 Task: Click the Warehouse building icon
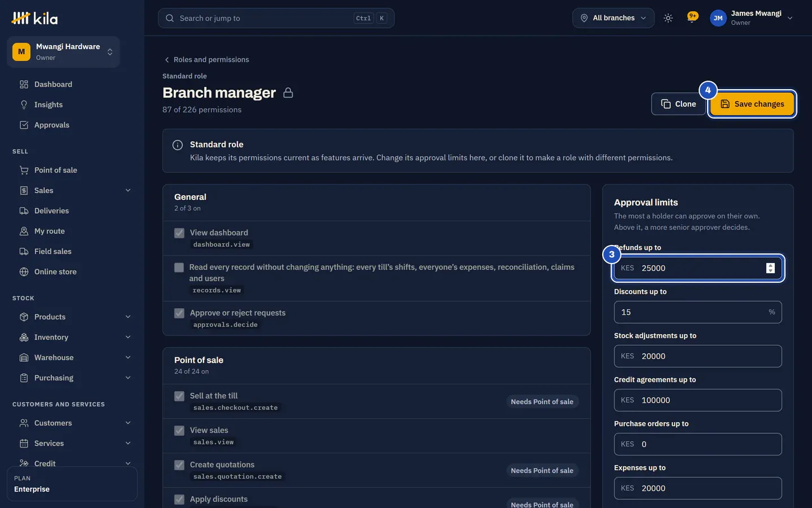point(24,357)
